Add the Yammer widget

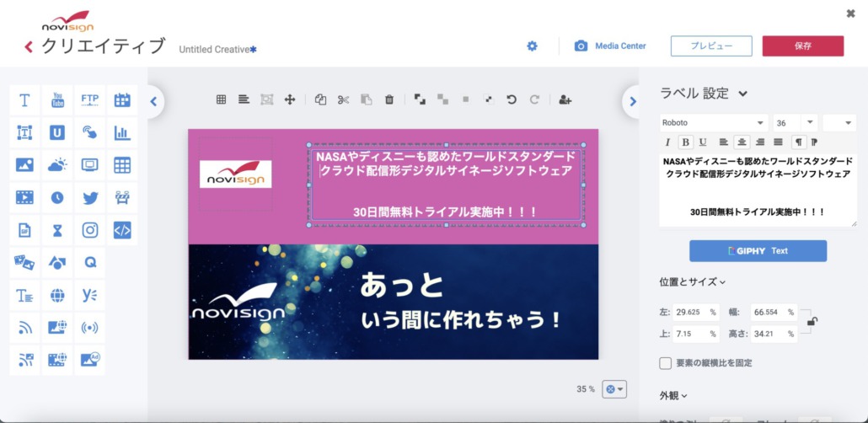click(x=89, y=295)
